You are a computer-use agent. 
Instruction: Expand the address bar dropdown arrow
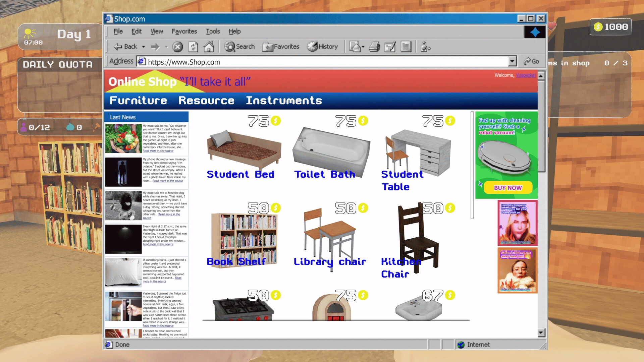pyautogui.click(x=512, y=61)
